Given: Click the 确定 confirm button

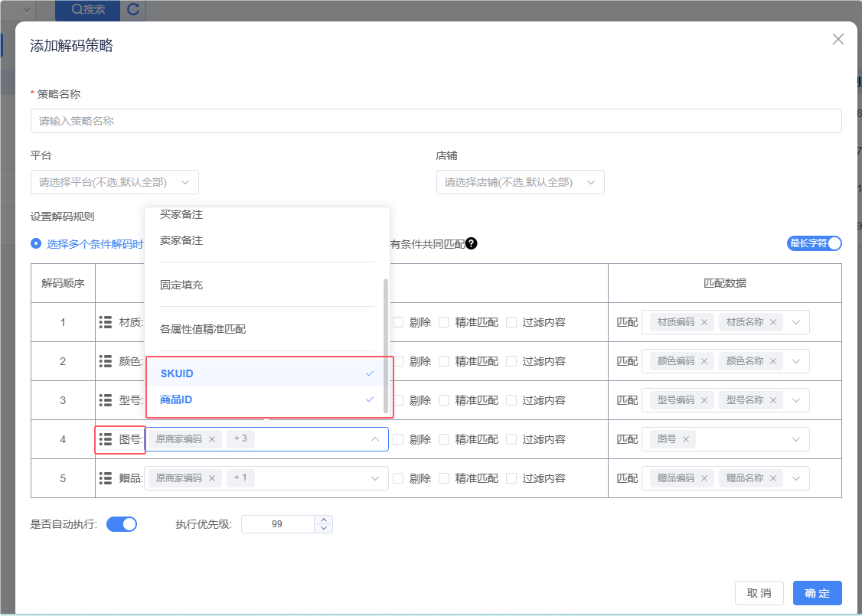Looking at the screenshot, I should tap(817, 593).
